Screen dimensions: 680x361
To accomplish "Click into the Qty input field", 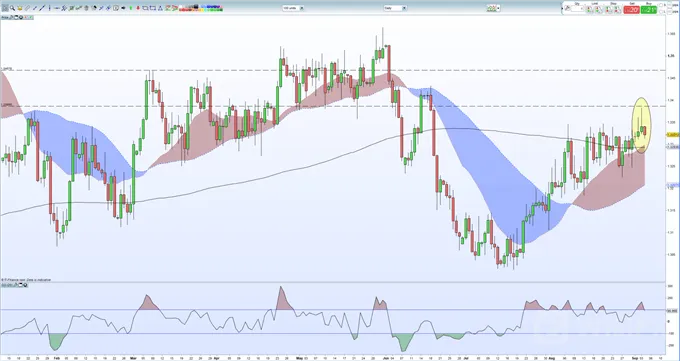I will (x=577, y=8).
